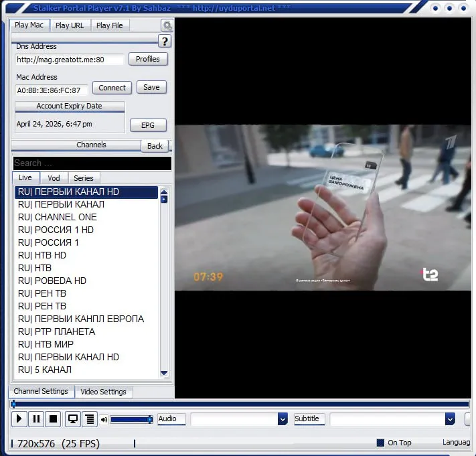Click the Profiles button
The width and height of the screenshot is (476, 456).
148,59
